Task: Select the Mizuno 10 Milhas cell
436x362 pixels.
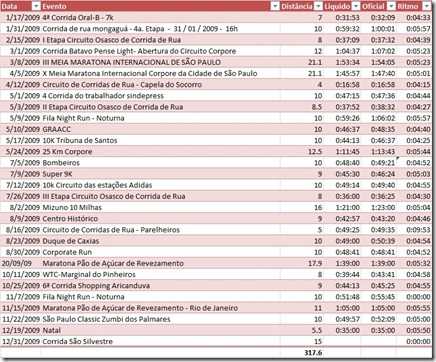Action: click(x=161, y=207)
